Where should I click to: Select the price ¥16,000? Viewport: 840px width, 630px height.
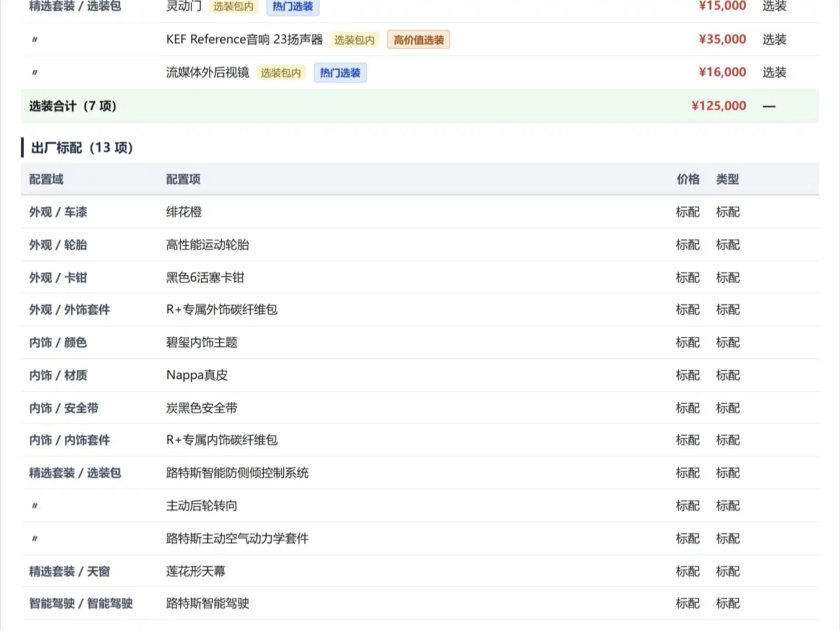[x=722, y=72]
